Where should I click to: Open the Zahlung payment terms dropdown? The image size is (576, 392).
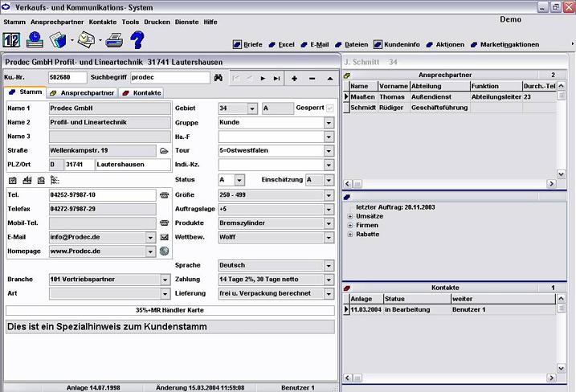tap(329, 280)
